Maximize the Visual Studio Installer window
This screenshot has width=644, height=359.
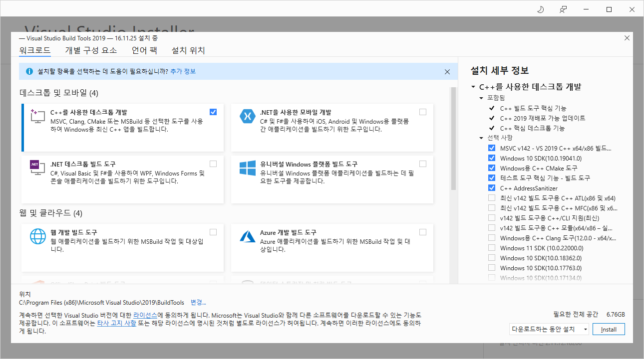(609, 9)
